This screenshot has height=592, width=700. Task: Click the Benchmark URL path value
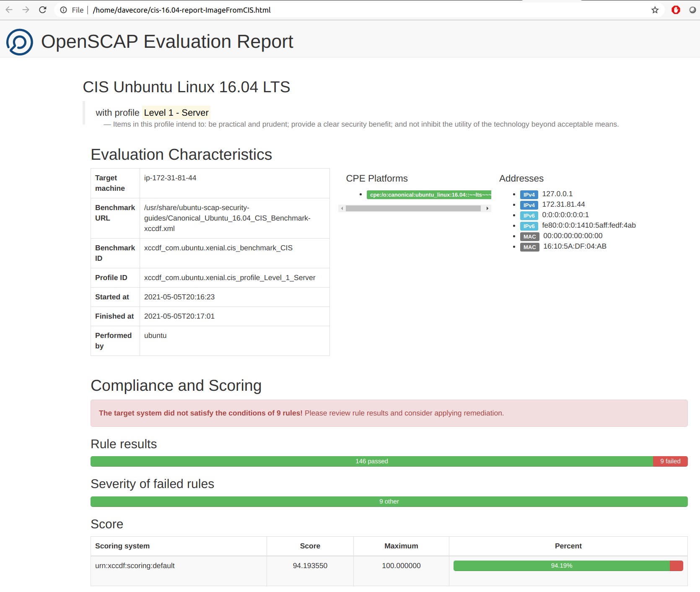(227, 218)
